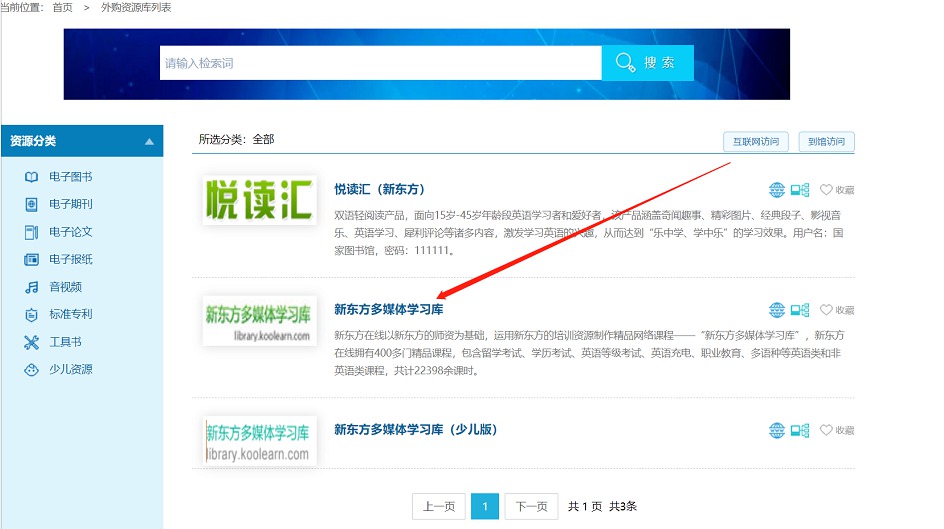Screen dimensions: 944x529
Task: Go to the 标准专利 category
Action: (x=70, y=315)
